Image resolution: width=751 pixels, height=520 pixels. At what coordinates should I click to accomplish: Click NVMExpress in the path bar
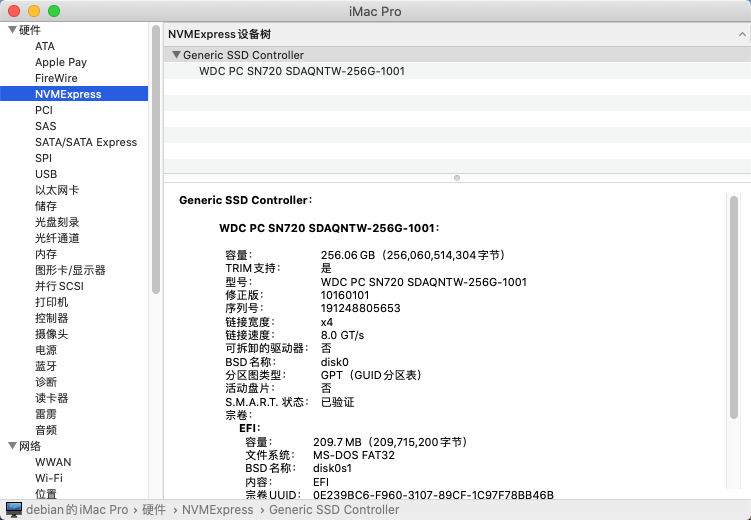pos(217,509)
